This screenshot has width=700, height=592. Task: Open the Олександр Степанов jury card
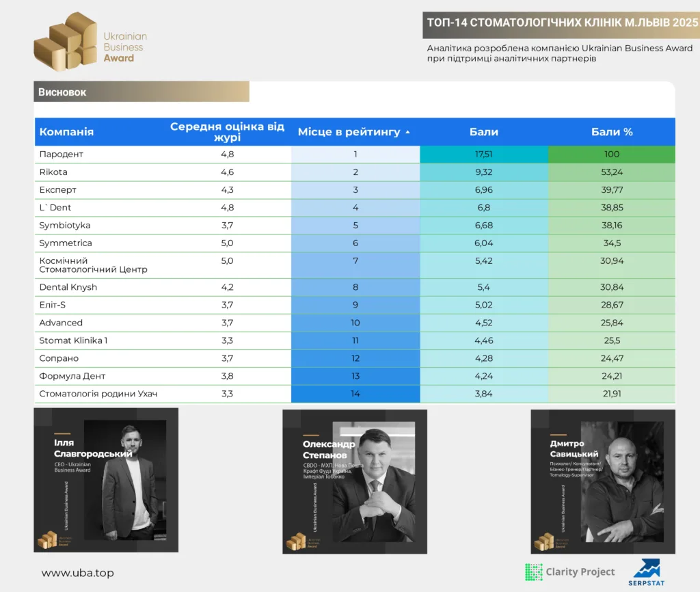[x=355, y=482]
